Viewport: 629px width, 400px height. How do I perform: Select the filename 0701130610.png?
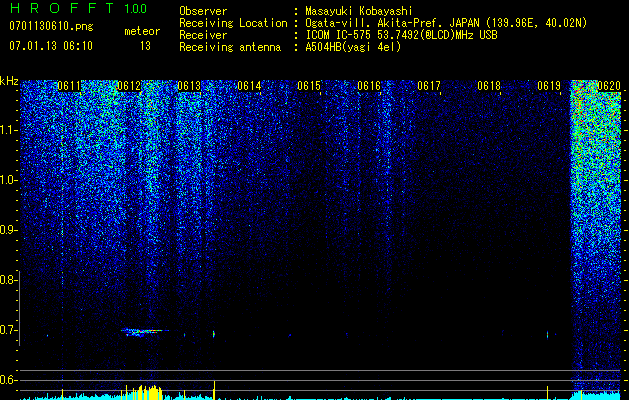51,26
